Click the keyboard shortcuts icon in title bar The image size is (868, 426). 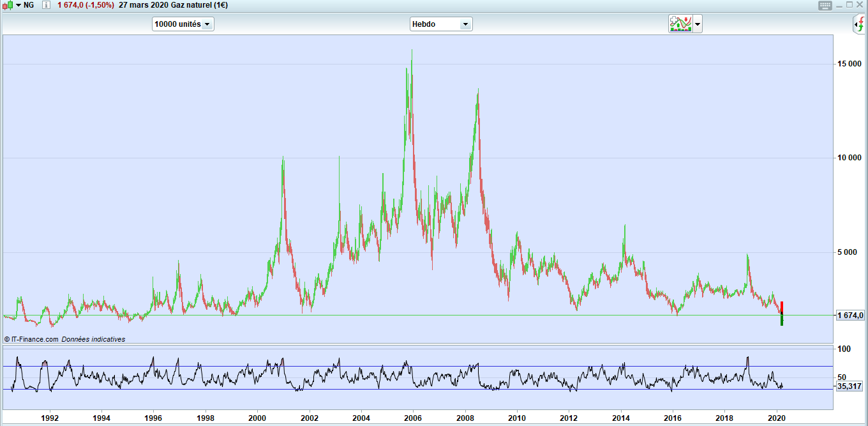825,5
